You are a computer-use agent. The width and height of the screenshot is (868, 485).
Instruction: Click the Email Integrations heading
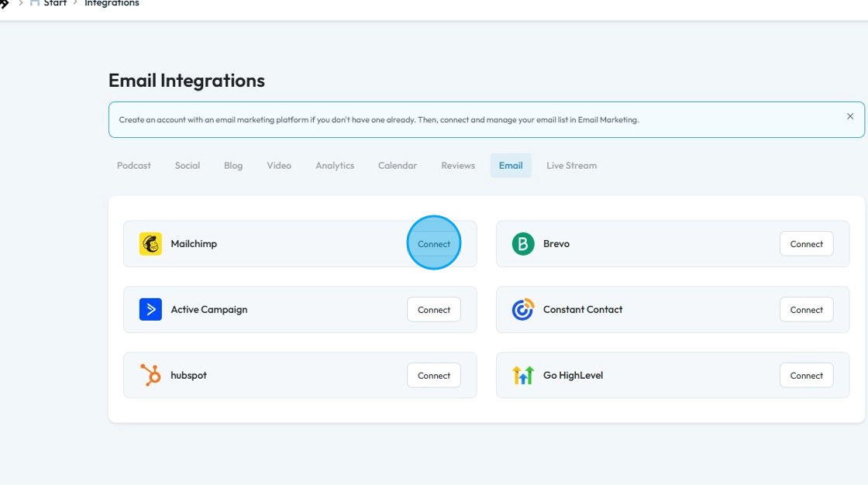[187, 81]
